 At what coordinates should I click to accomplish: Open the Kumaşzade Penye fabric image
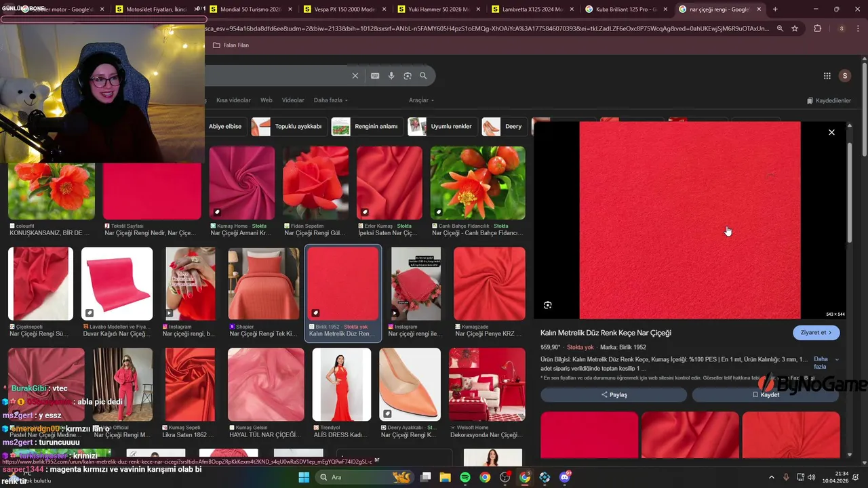tap(490, 283)
